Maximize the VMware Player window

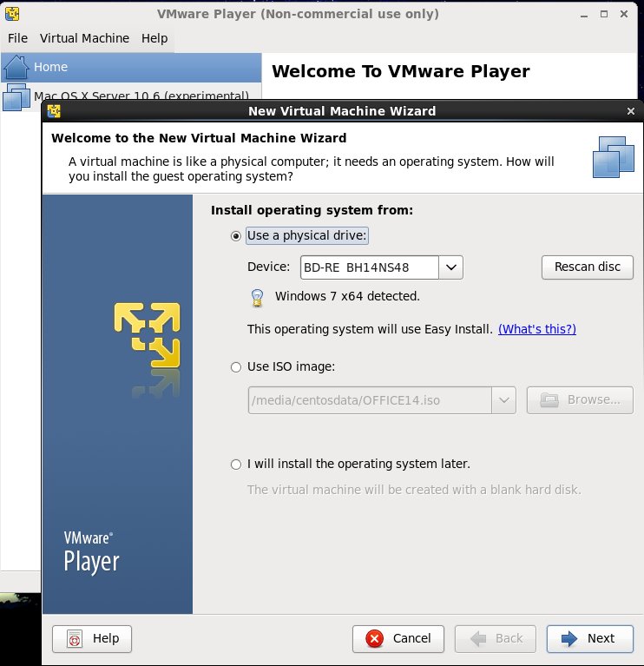[604, 14]
